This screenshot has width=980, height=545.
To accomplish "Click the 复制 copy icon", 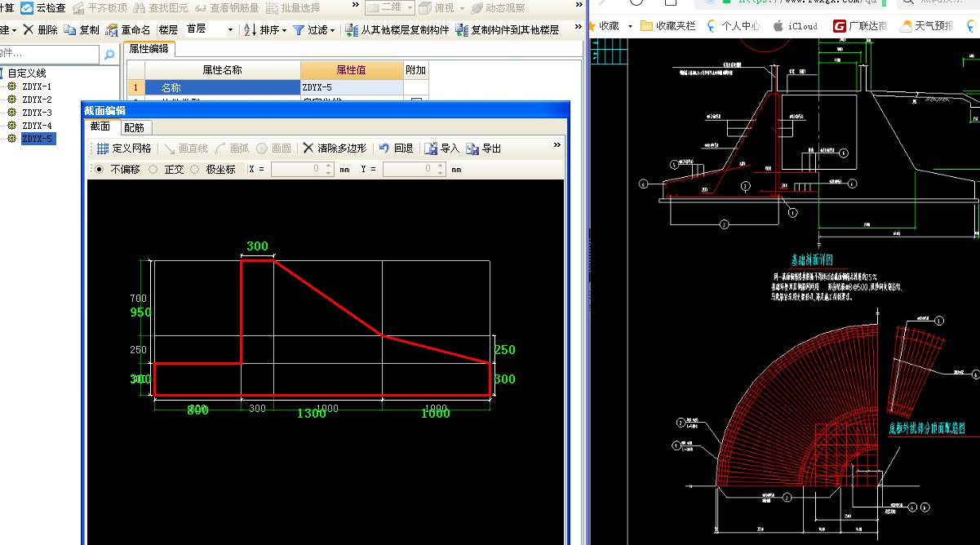I will 71,29.
